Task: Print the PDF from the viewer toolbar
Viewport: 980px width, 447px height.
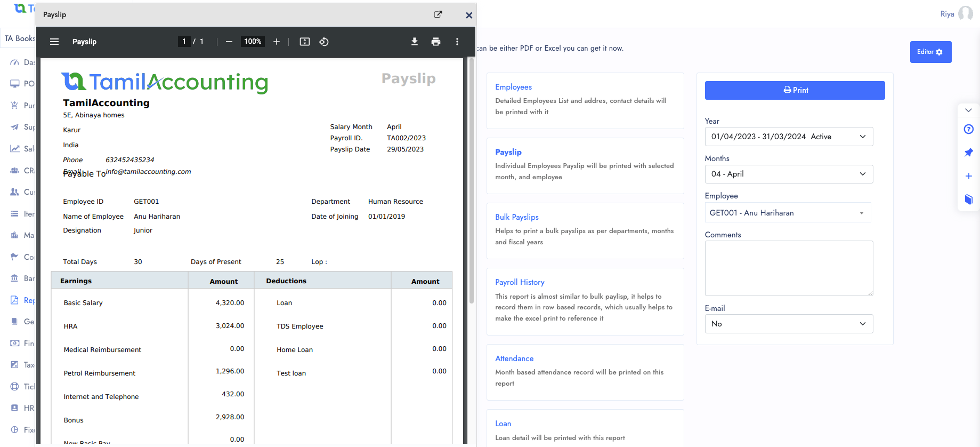Action: (x=436, y=42)
